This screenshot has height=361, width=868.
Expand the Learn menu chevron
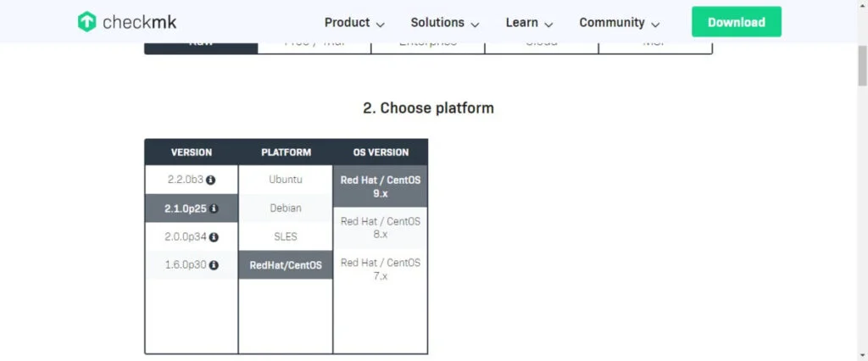548,25
